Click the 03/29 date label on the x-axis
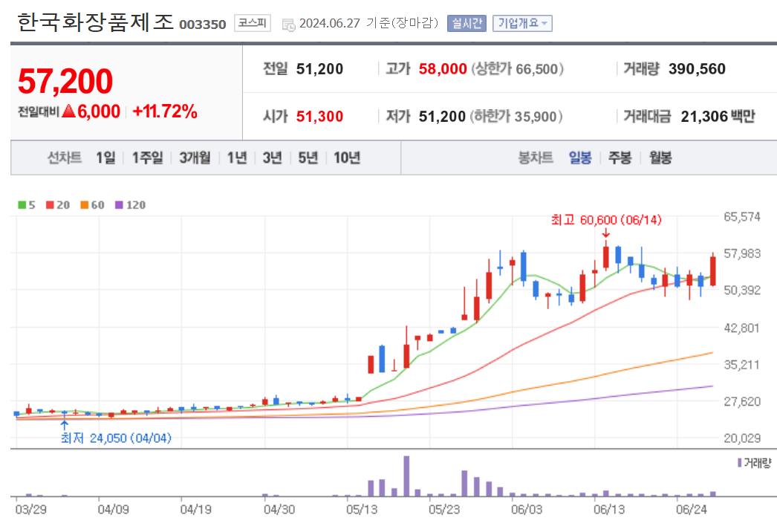The height and width of the screenshot is (532, 777). tap(30, 510)
